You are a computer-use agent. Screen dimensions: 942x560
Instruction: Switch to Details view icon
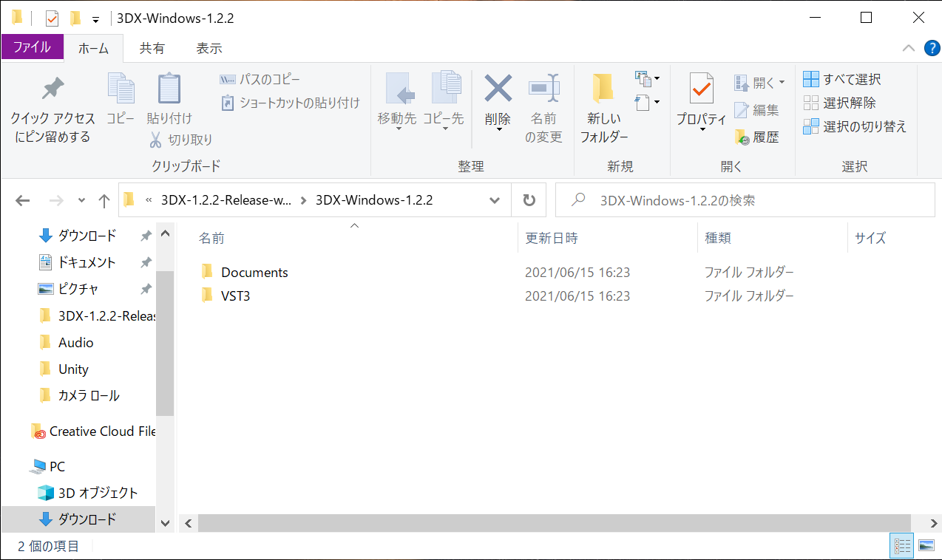(x=902, y=546)
